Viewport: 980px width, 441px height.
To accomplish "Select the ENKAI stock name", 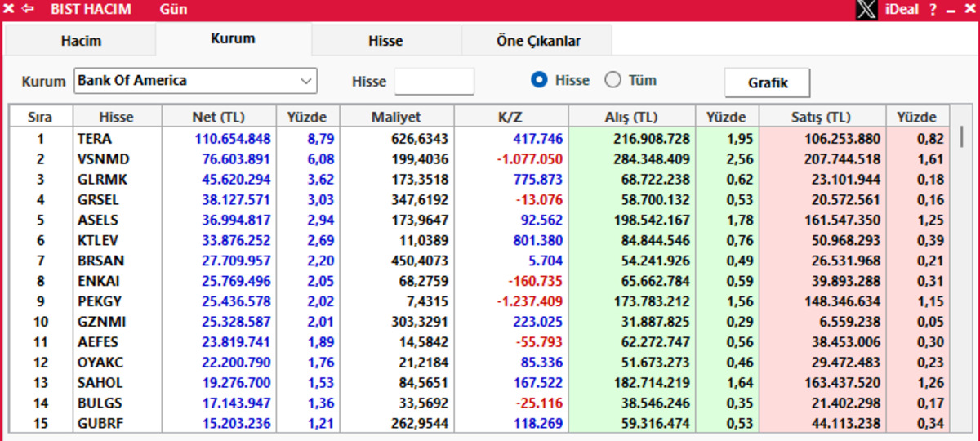I will (98, 281).
